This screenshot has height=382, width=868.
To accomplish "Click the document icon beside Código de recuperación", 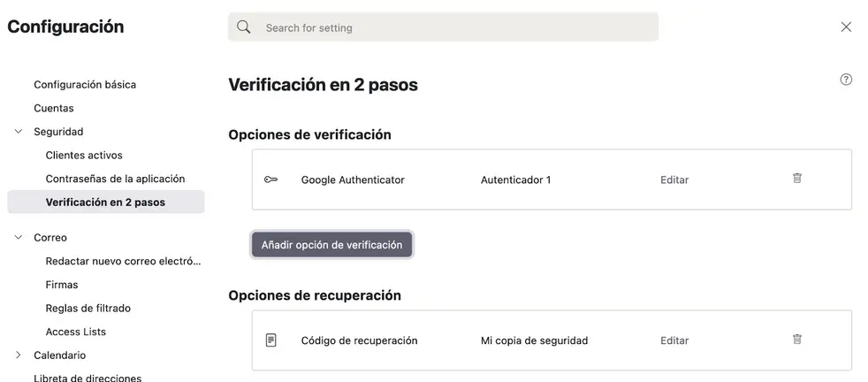I will [x=270, y=340].
